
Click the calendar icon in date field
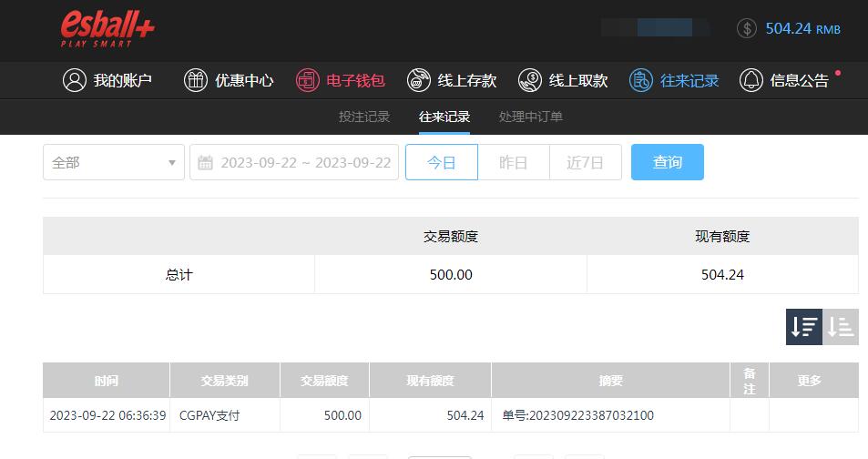(205, 162)
